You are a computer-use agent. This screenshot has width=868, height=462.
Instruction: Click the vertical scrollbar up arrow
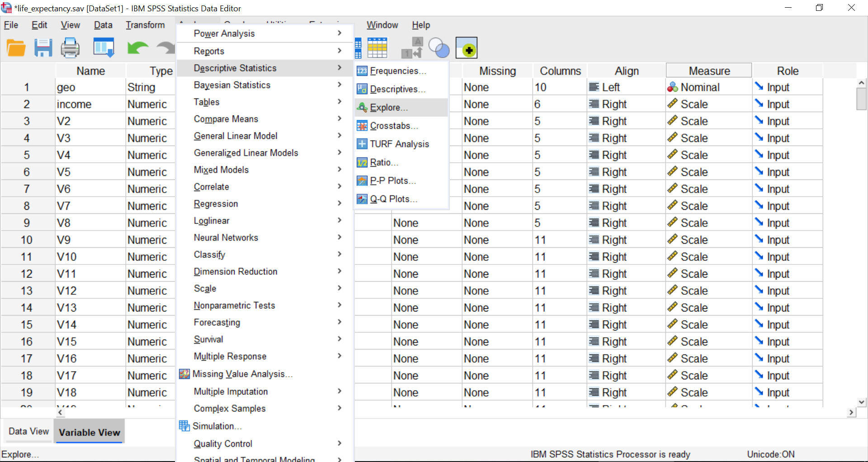pyautogui.click(x=862, y=83)
